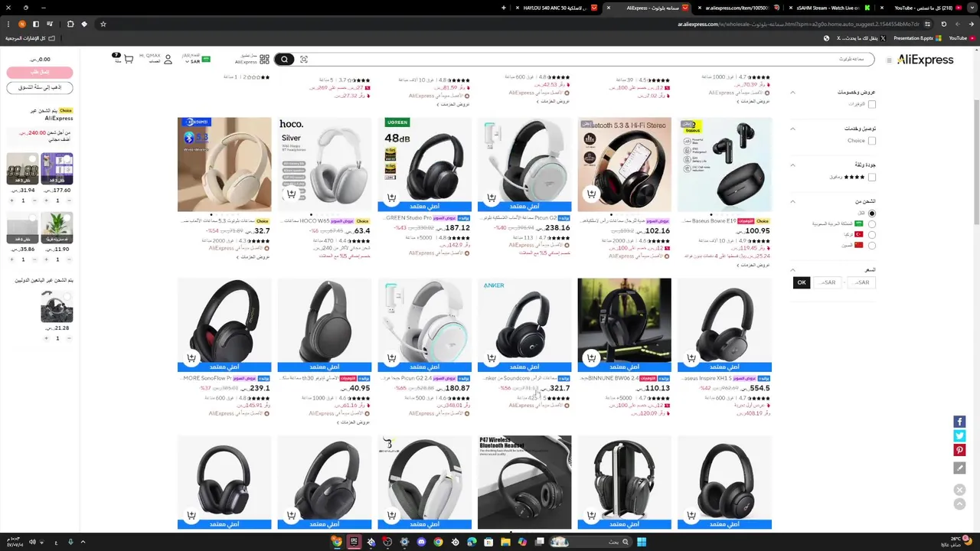
Task: Add the Anker Soundcore headphones to cart
Action: 491,357
